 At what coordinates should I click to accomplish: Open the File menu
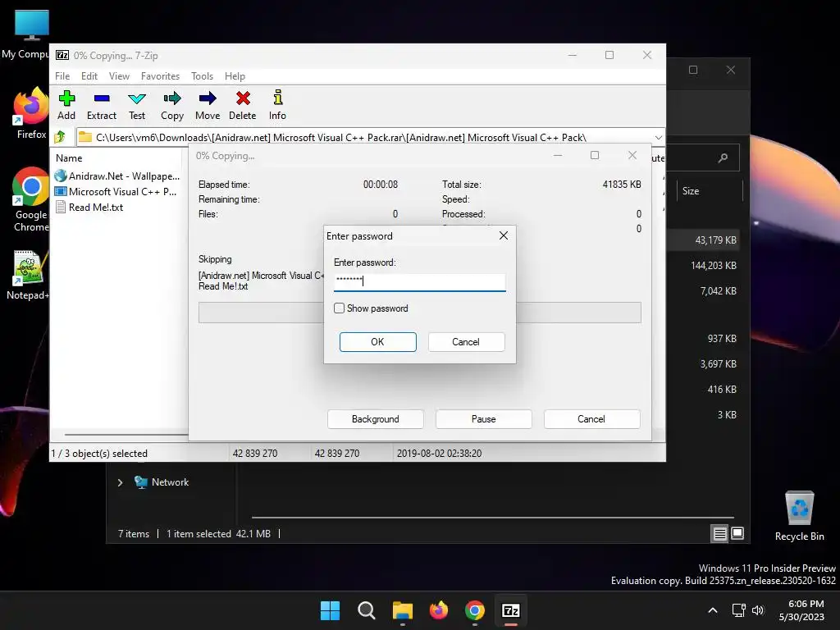click(62, 76)
